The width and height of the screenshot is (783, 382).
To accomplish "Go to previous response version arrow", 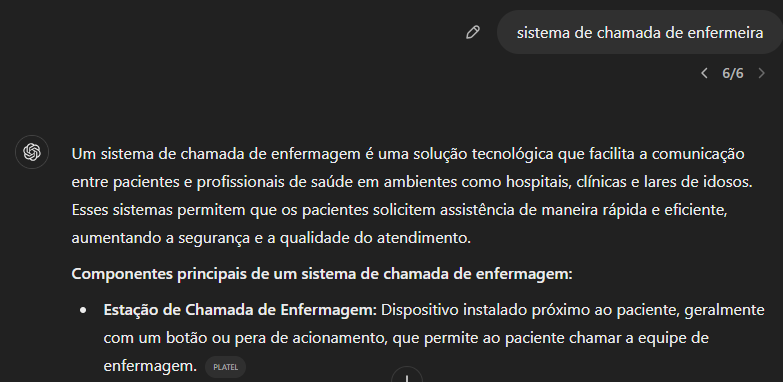I will pyautogui.click(x=704, y=73).
